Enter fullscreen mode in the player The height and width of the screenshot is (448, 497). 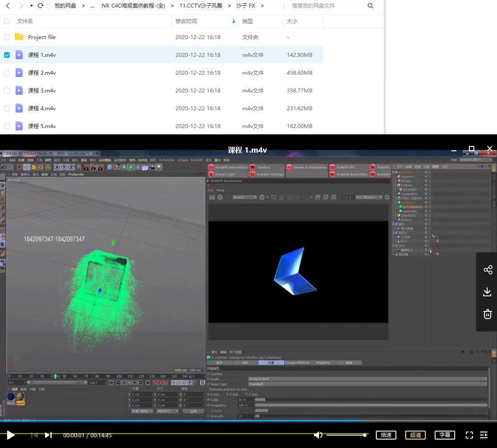469,435
